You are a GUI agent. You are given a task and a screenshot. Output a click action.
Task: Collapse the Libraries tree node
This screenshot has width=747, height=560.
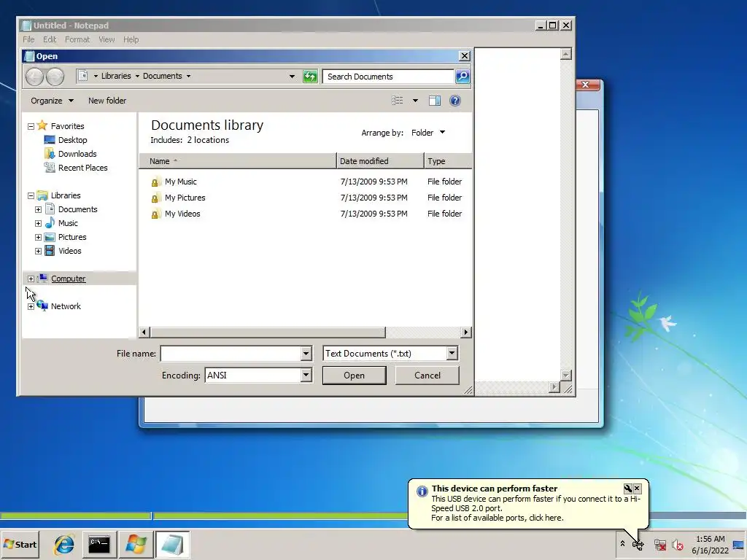(31, 195)
